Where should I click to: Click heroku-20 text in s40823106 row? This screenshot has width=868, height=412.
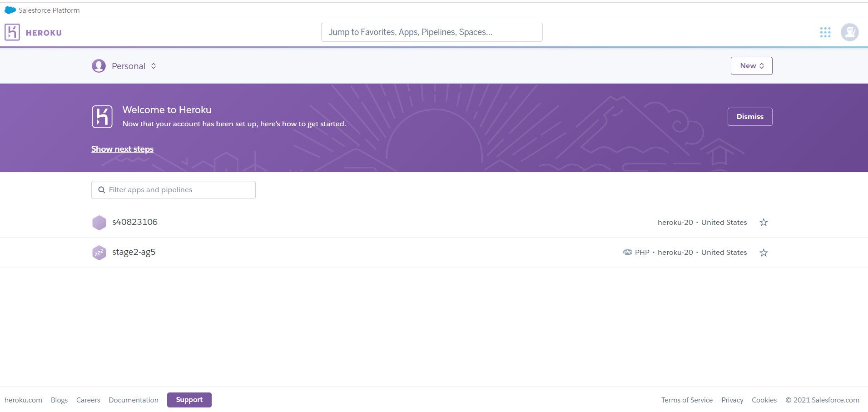[675, 222]
